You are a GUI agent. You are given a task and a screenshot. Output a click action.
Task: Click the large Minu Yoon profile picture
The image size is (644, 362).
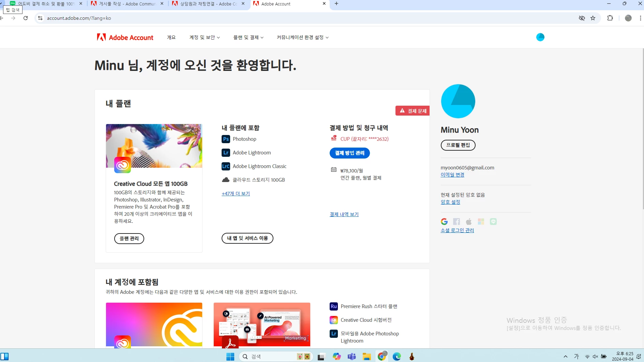click(458, 101)
